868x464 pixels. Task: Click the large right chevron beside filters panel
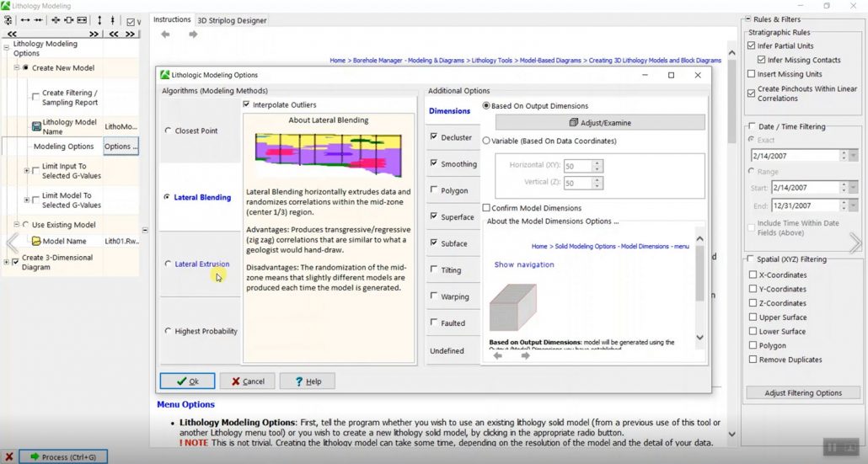point(855,243)
